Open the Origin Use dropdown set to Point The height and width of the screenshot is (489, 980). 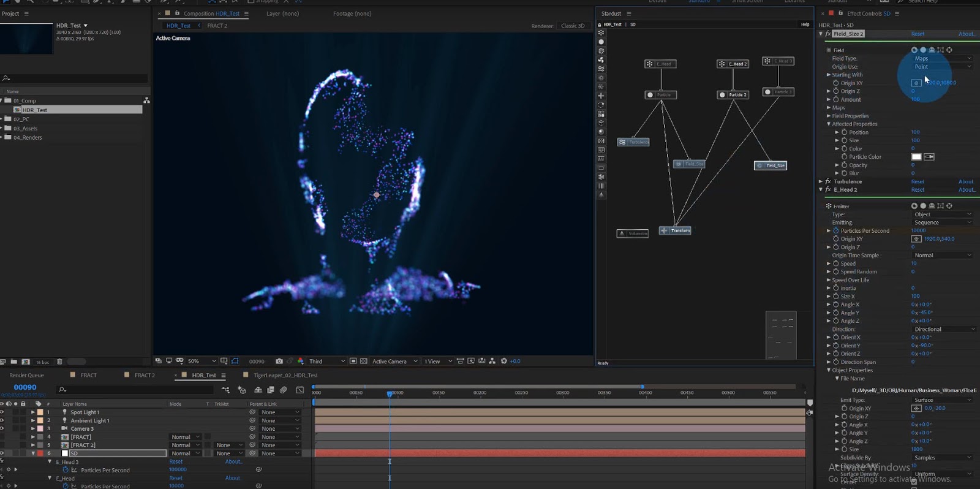pos(943,67)
